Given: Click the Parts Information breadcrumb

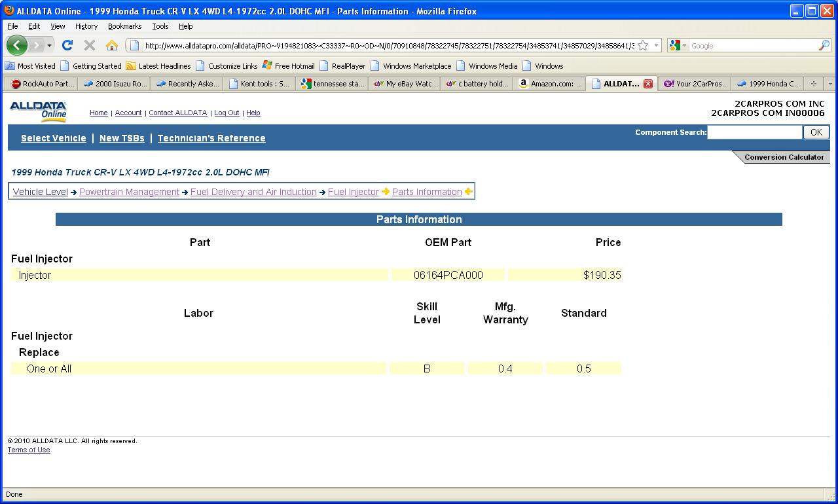Looking at the screenshot, I should pos(427,192).
